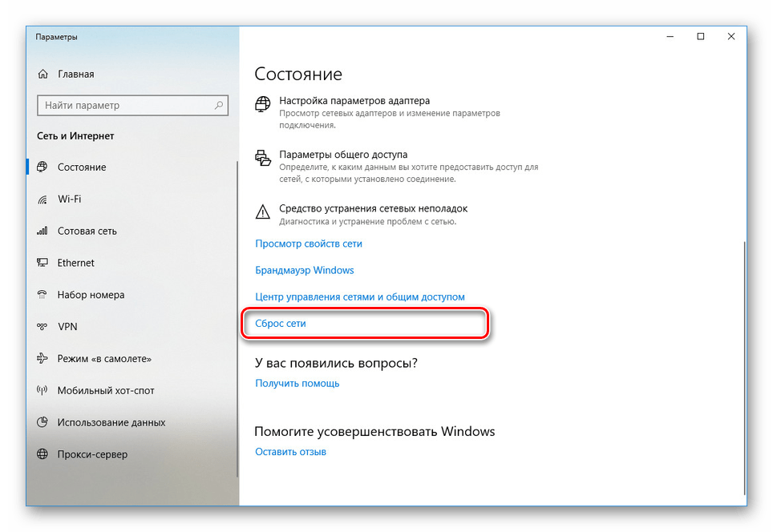Click the adapter settings globe icon
The width and height of the screenshot is (773, 532).
coord(262,104)
